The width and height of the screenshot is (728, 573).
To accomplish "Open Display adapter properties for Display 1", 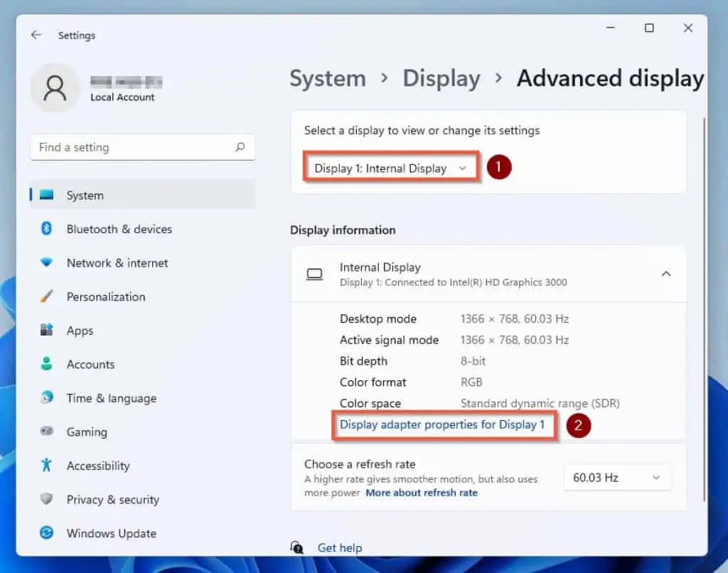I will 444,424.
